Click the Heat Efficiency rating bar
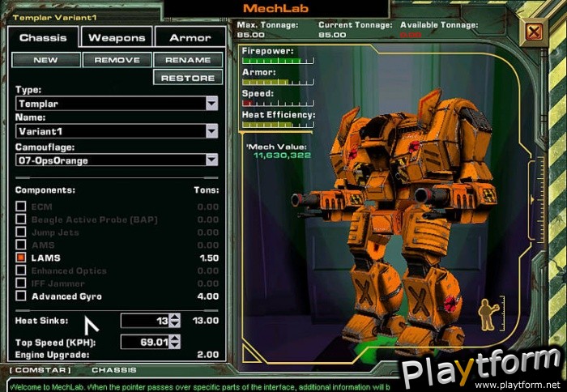567x392 pixels. 278,125
